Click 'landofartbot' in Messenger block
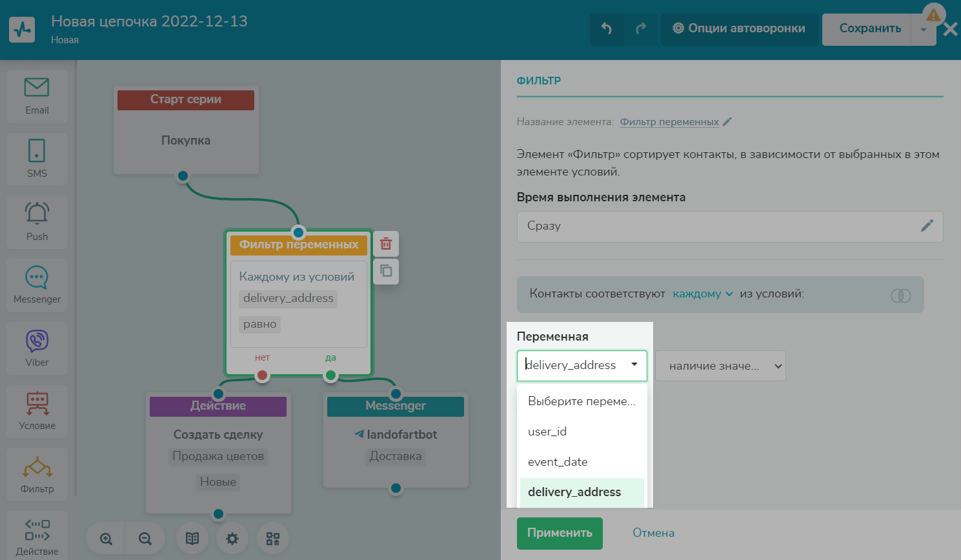Image resolution: width=961 pixels, height=560 pixels. point(401,435)
